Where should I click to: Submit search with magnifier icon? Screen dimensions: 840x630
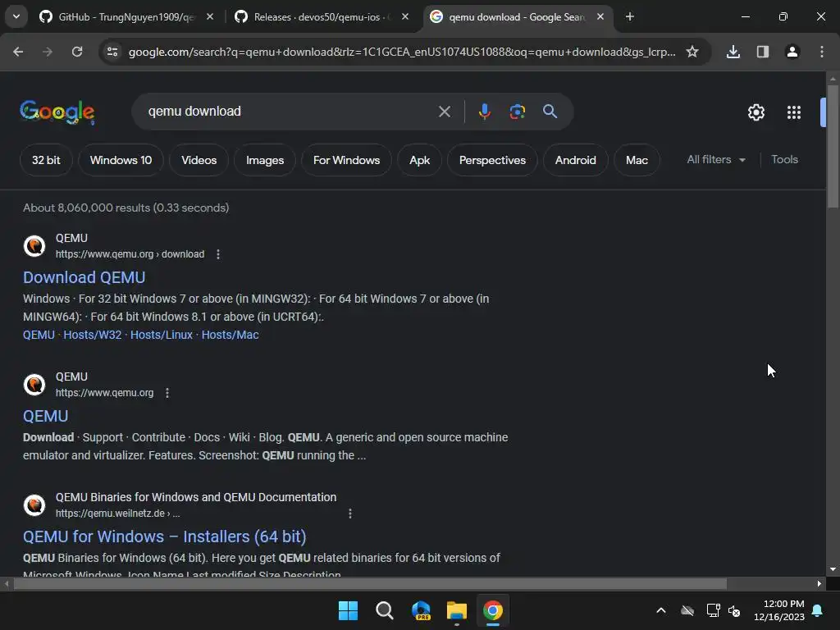click(550, 112)
